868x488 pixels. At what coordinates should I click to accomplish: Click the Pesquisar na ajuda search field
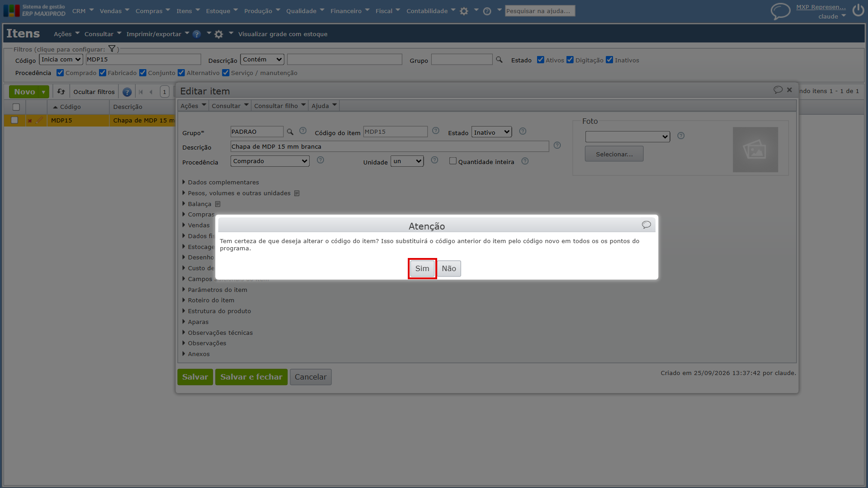point(540,11)
